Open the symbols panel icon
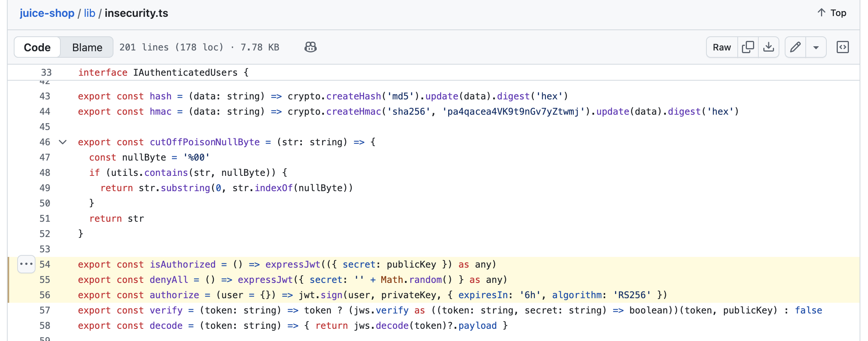868x341 pixels. click(x=842, y=47)
